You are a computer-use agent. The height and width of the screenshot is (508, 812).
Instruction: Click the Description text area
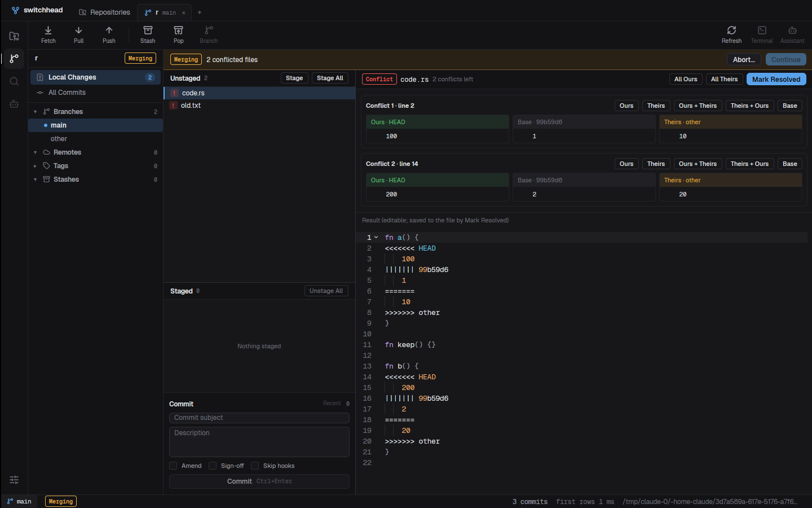[x=259, y=442]
